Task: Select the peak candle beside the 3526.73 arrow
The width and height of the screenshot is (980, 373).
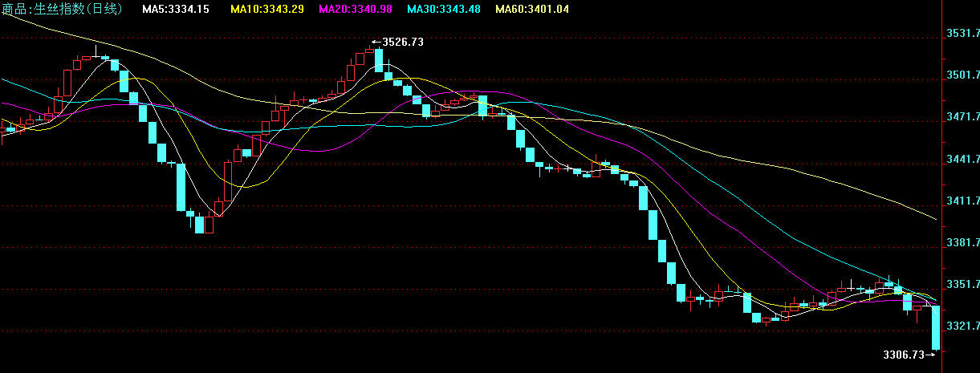Action: coord(378,61)
